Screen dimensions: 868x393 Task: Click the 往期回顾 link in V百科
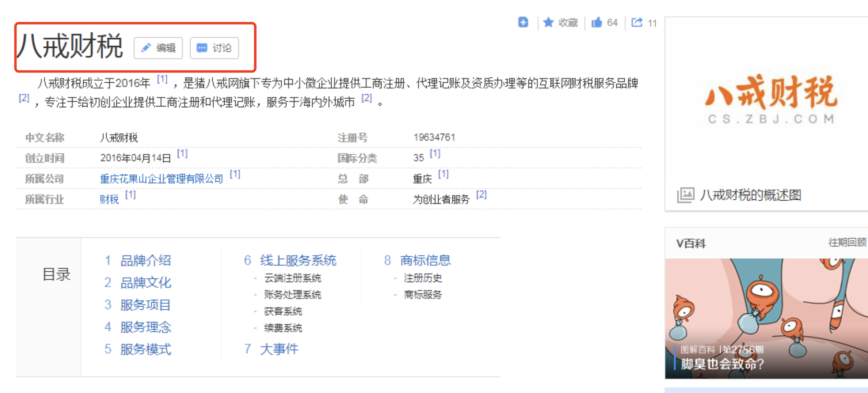[x=847, y=243]
